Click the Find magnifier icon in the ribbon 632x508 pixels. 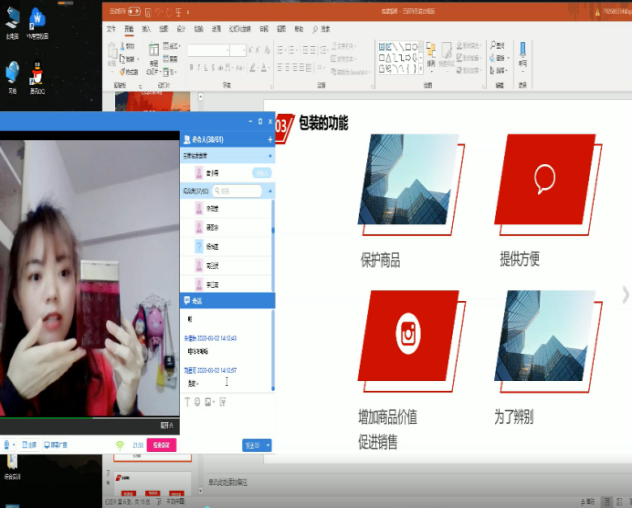click(493, 46)
